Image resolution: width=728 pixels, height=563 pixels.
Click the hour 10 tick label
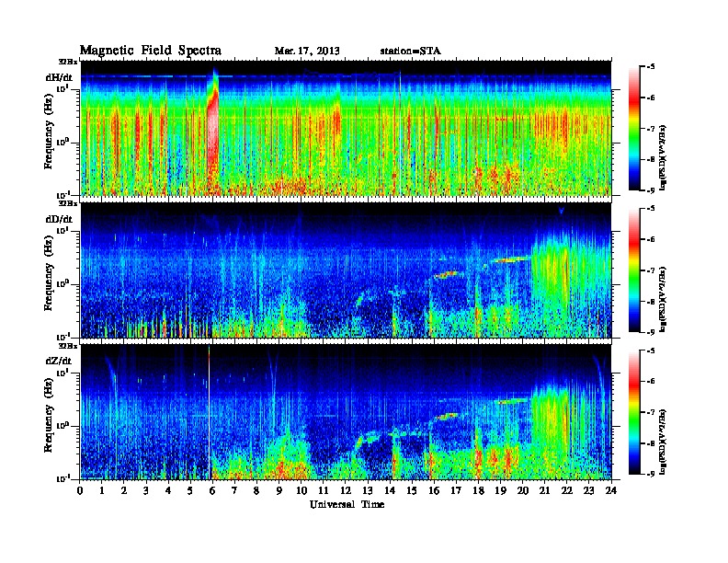coord(301,490)
